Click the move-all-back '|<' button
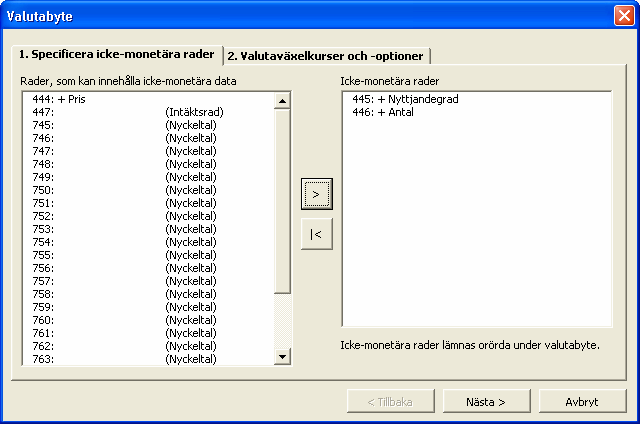This screenshot has height=424, width=640. tap(316, 234)
